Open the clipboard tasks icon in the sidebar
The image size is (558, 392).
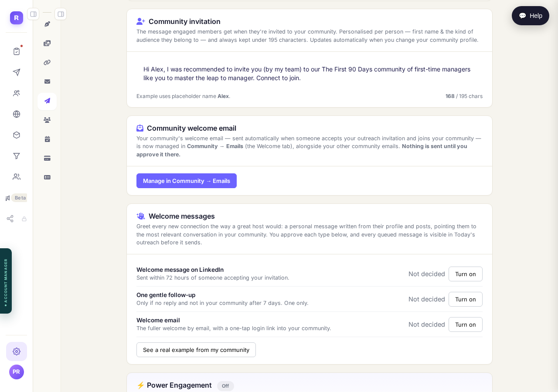(17, 51)
